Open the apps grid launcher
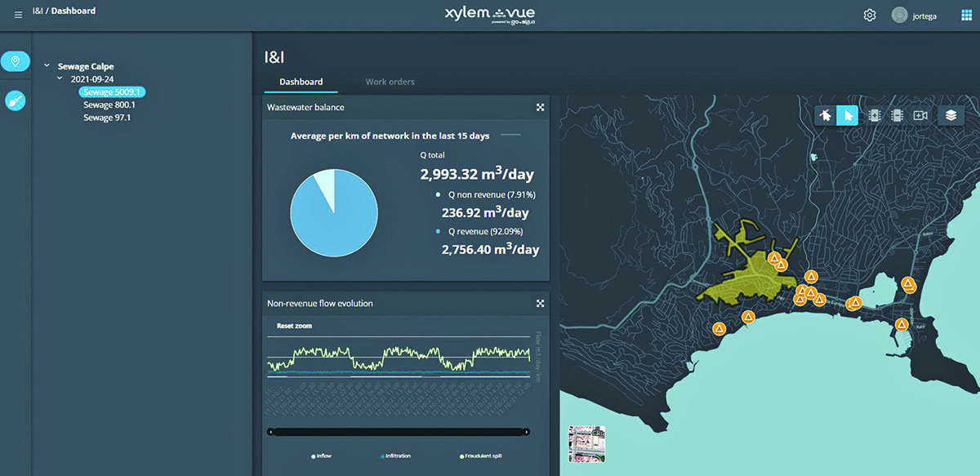This screenshot has height=476, width=980. [966, 16]
